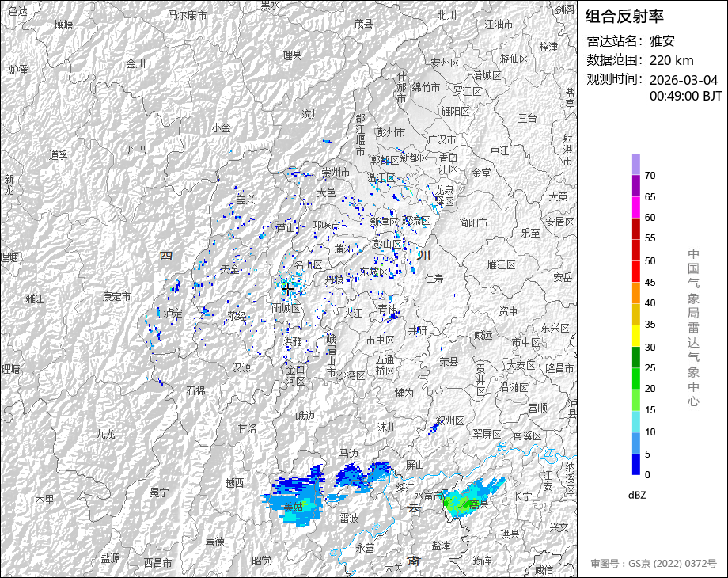Click the 崇州市 label
The height and width of the screenshot is (578, 728).
click(x=336, y=172)
